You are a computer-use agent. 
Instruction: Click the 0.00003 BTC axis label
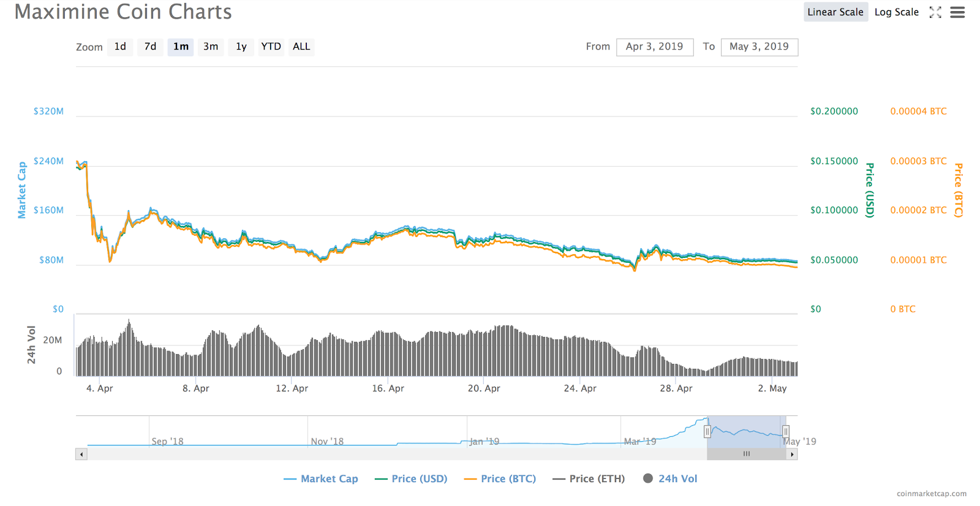pyautogui.click(x=919, y=161)
